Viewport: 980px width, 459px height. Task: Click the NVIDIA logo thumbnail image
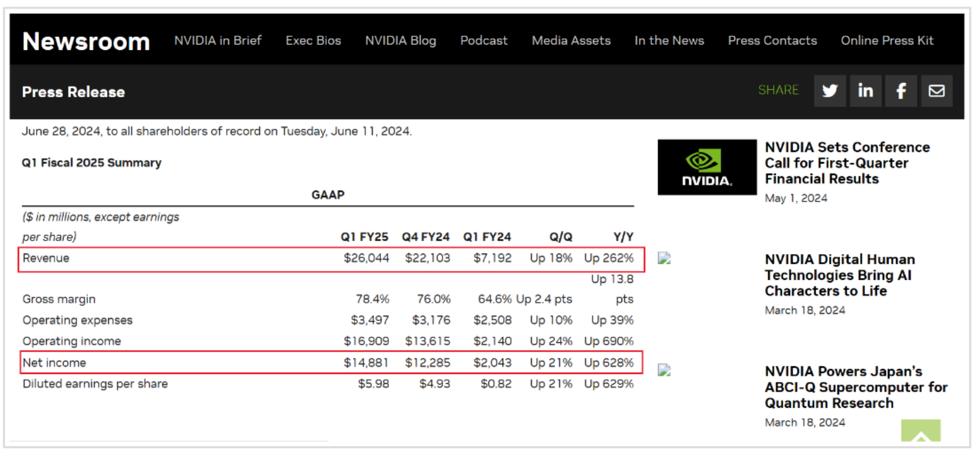[707, 167]
